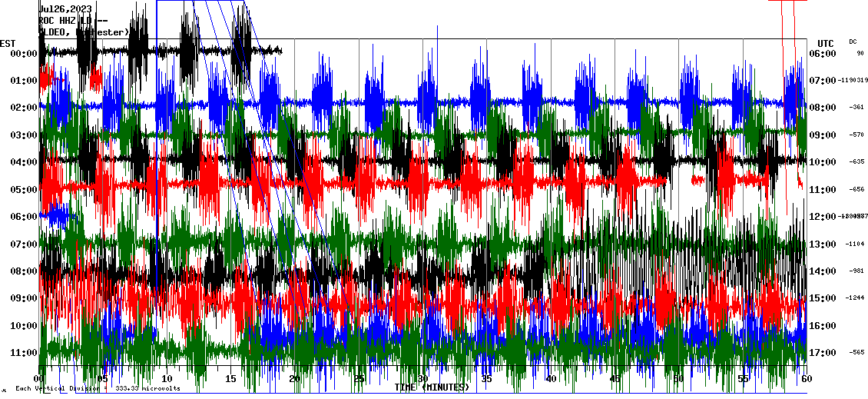Click the 13:00 UTC time label
This screenshot has height=399, width=868.
823,244
